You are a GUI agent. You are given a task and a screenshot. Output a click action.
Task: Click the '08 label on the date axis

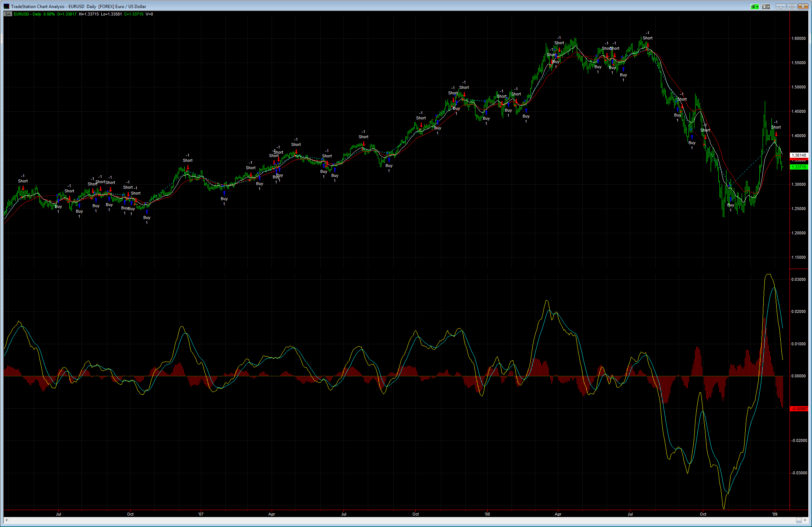click(x=487, y=514)
